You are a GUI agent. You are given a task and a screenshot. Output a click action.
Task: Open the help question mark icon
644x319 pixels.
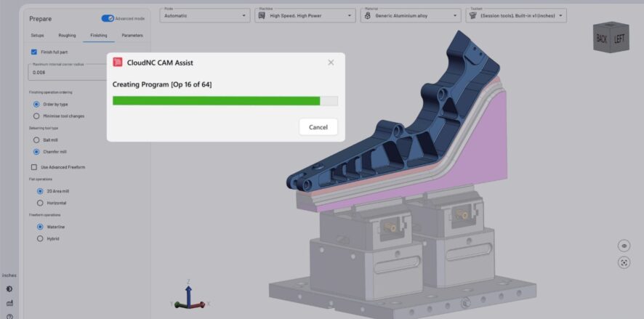[9, 317]
